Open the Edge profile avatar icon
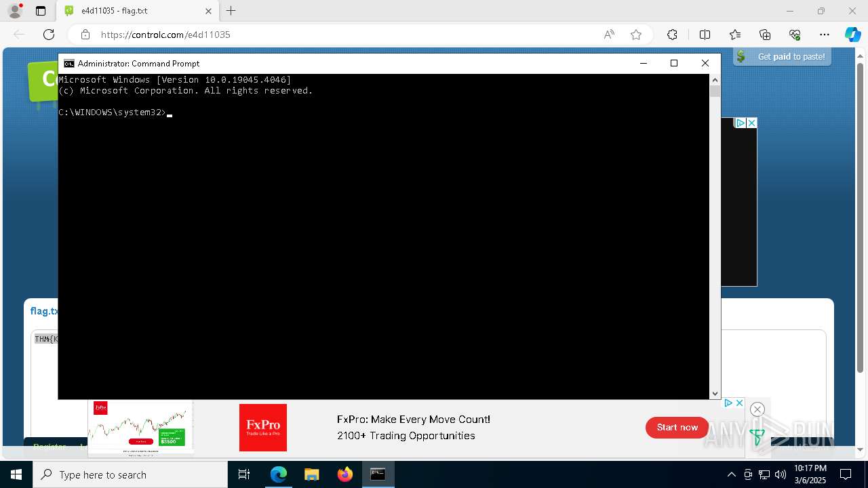868x488 pixels. 15,11
